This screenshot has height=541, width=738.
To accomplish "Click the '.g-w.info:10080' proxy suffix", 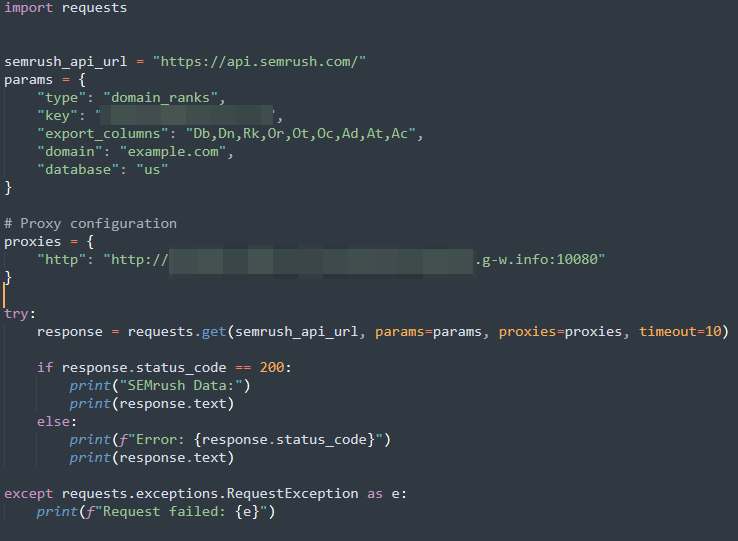I will point(536,259).
